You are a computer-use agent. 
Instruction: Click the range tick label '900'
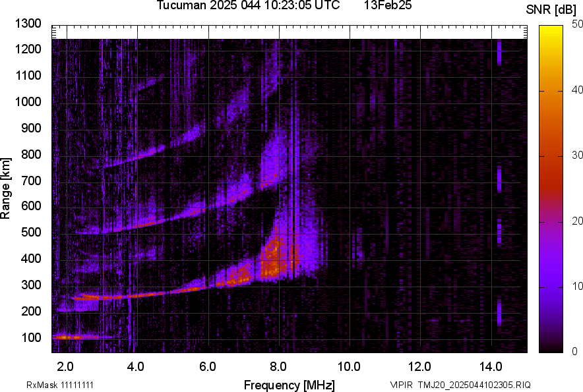tap(31, 128)
